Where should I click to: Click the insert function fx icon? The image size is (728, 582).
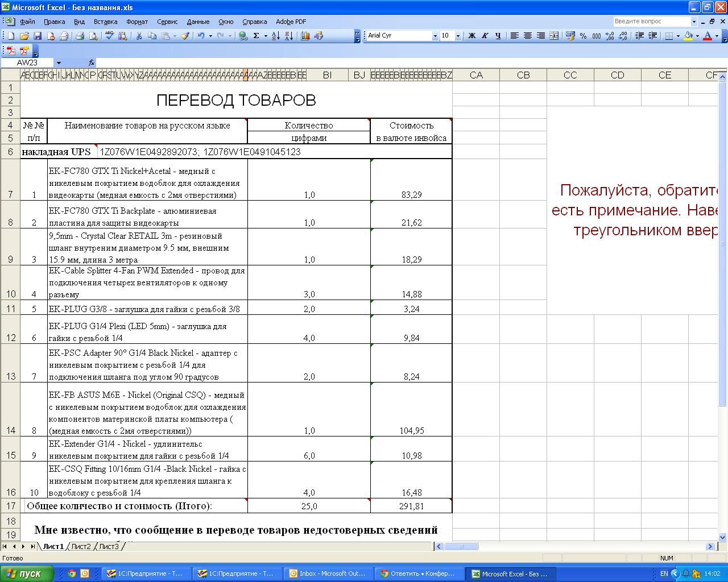(92, 63)
